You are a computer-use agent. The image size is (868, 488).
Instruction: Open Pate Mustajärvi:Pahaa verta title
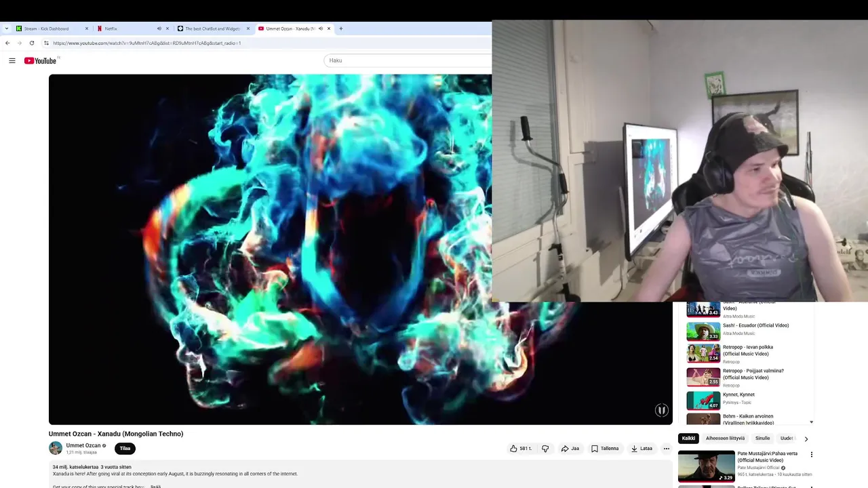pos(768,457)
